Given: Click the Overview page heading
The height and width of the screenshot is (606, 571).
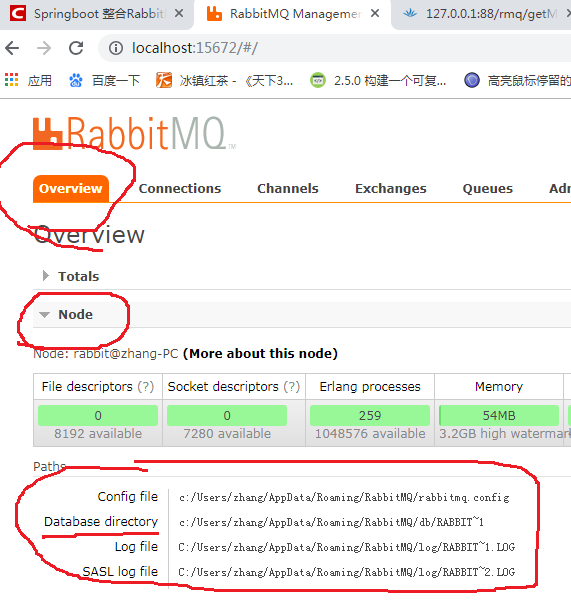Looking at the screenshot, I should (89, 235).
